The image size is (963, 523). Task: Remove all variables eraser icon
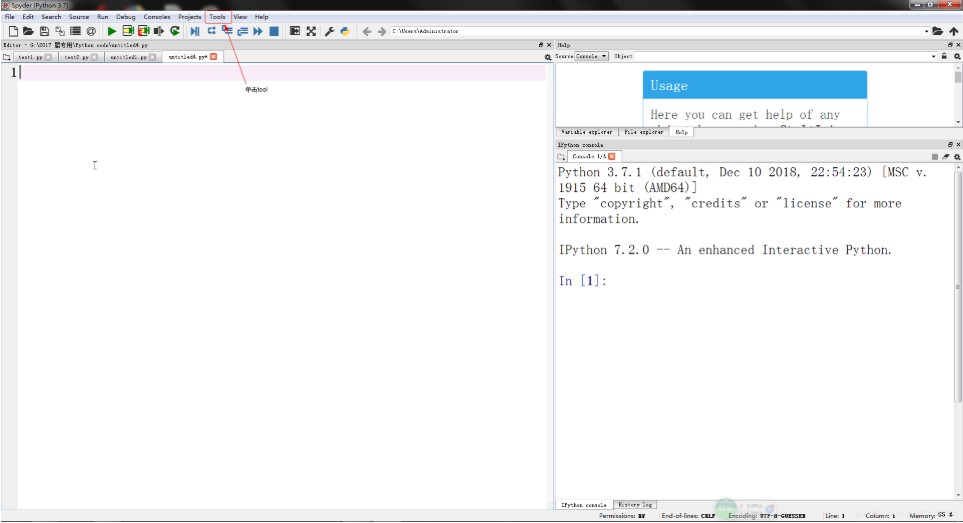pos(946,157)
